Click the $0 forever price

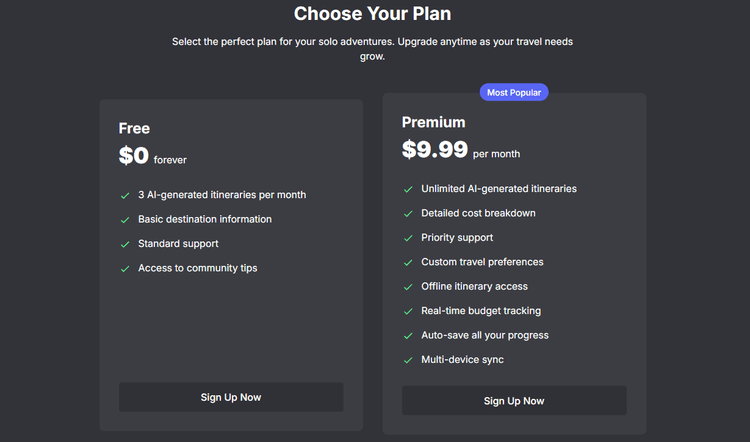(x=152, y=156)
